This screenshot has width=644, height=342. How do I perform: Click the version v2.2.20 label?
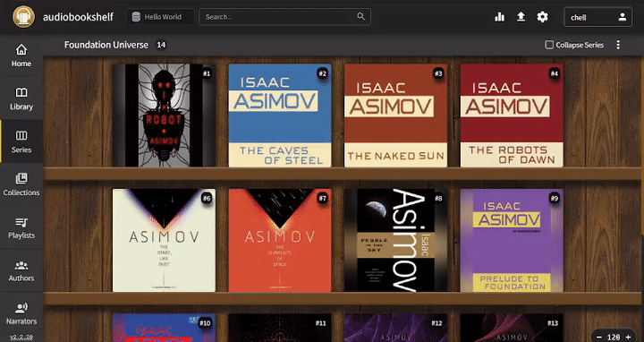(21, 337)
